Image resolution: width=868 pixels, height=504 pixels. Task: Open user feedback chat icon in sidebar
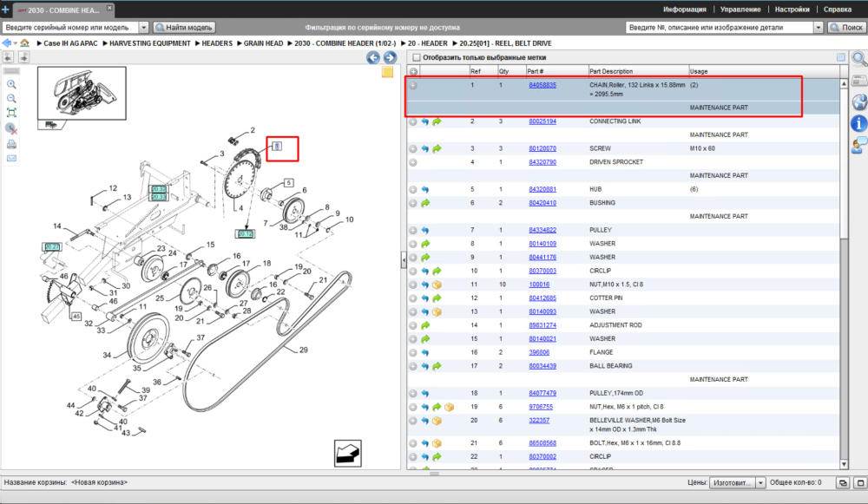859,146
